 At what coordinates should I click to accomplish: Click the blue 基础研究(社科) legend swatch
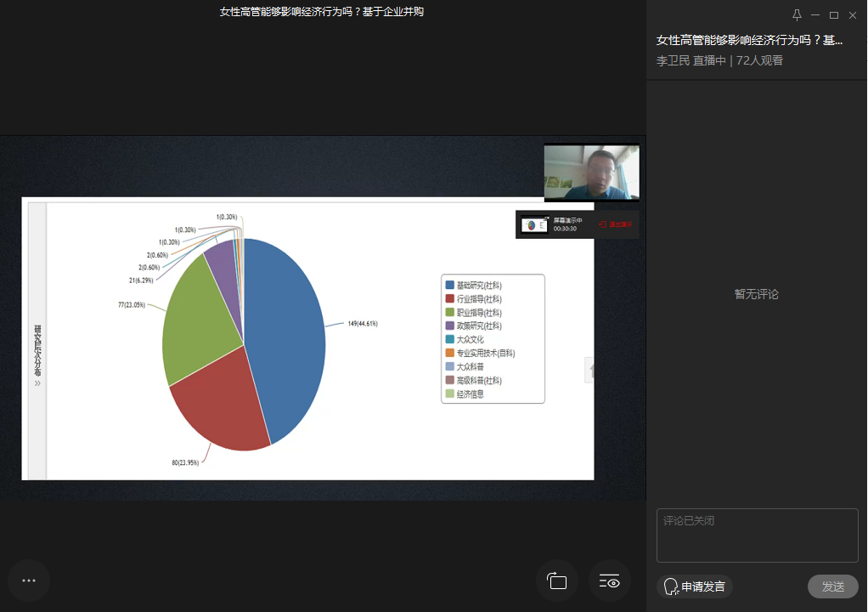[450, 286]
